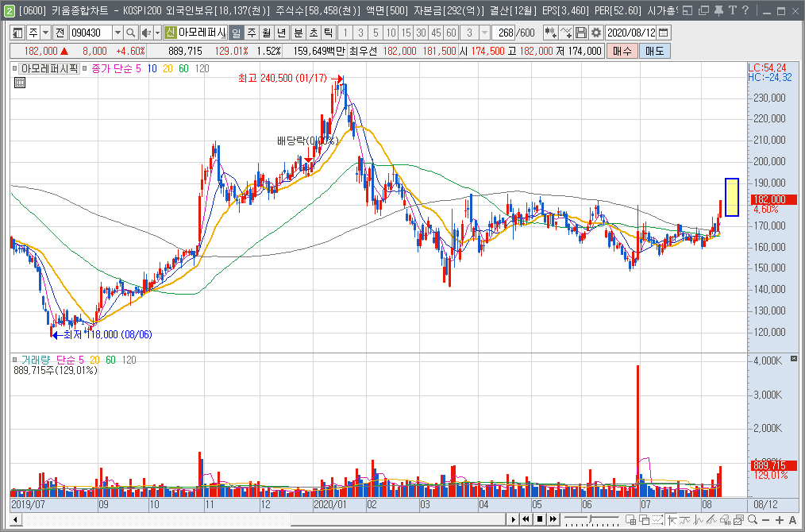The height and width of the screenshot is (532, 805).
Task: Toggle the volume pane indicator square marker
Action: click(15, 360)
